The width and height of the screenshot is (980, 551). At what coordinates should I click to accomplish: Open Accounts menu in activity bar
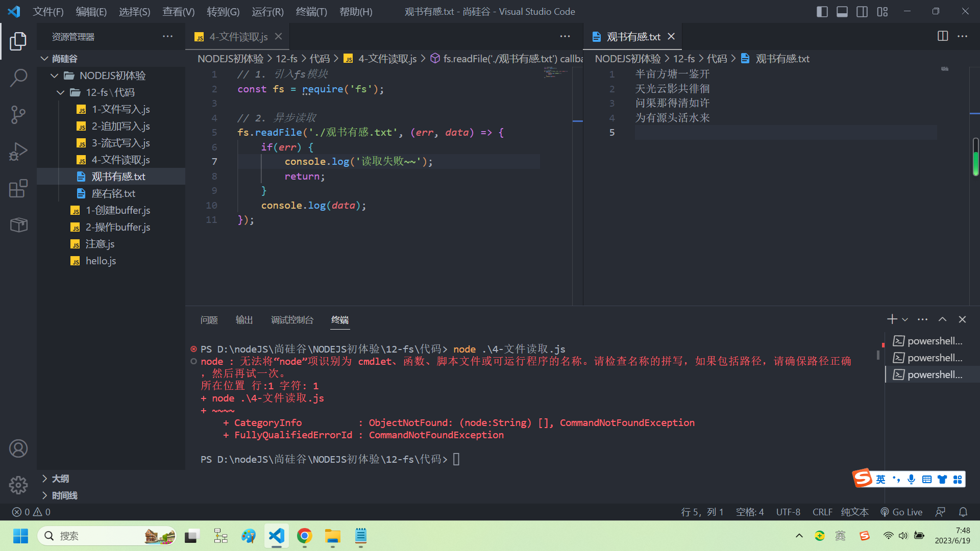pos(18,448)
